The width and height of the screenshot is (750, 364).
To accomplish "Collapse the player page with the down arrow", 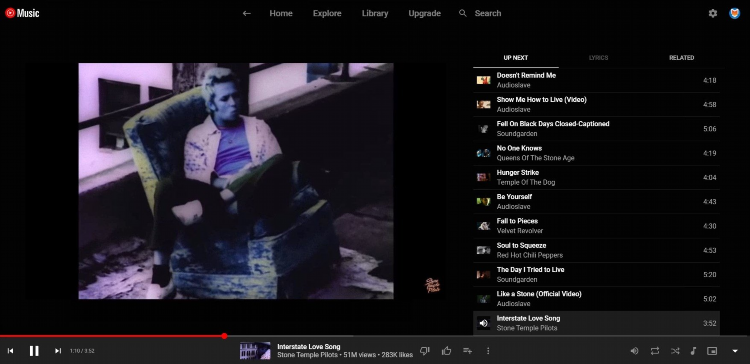I will click(735, 351).
